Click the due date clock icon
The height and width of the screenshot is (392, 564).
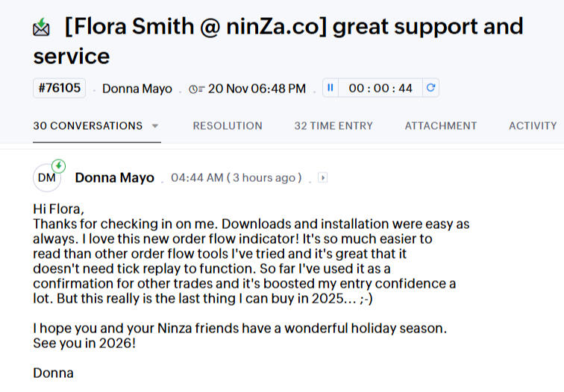coord(196,89)
